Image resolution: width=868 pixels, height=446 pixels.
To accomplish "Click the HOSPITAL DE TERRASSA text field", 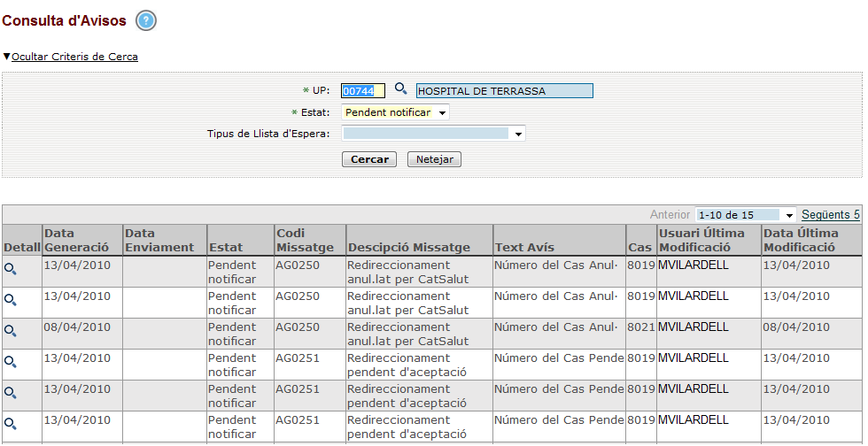I will (x=504, y=90).
